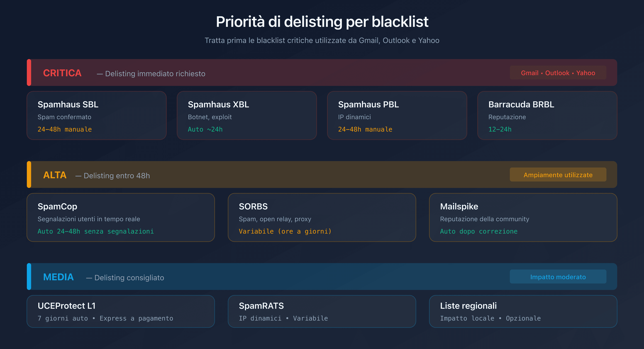Select the Mailspike card title
The height and width of the screenshot is (349, 644).
point(459,206)
